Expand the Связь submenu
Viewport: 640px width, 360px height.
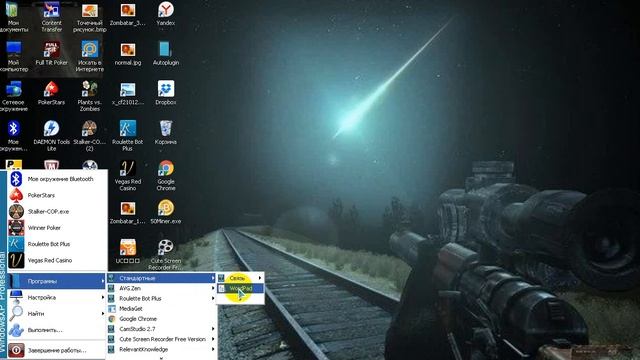pos(240,278)
